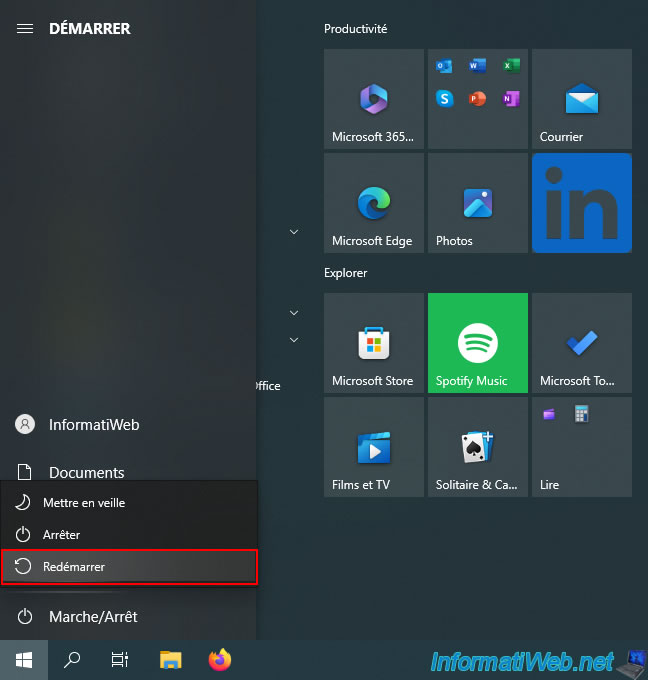Select Redémarrer from the power menu
The height and width of the screenshot is (680, 648).
[130, 567]
